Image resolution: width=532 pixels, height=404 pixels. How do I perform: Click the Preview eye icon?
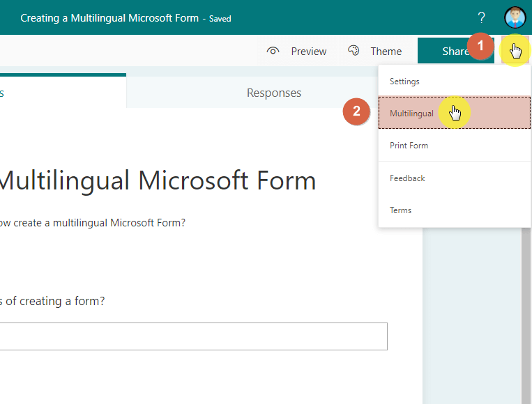[273, 51]
